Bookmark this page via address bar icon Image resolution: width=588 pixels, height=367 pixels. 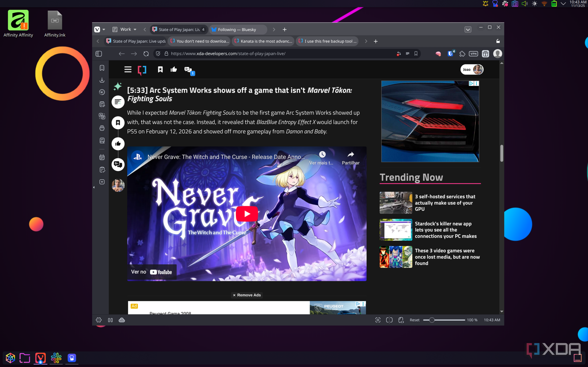(x=416, y=54)
